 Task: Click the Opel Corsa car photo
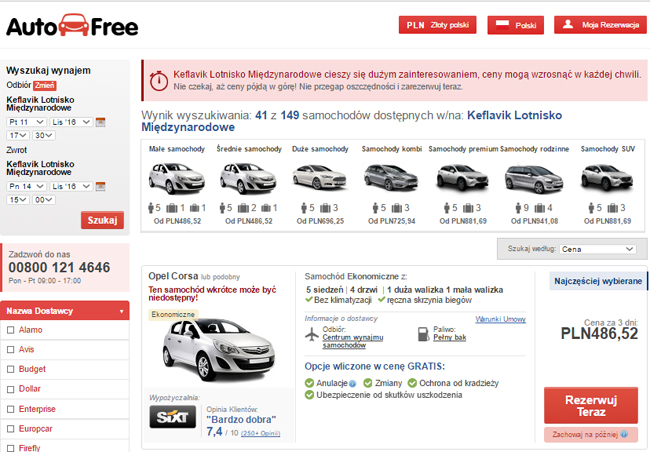point(218,350)
